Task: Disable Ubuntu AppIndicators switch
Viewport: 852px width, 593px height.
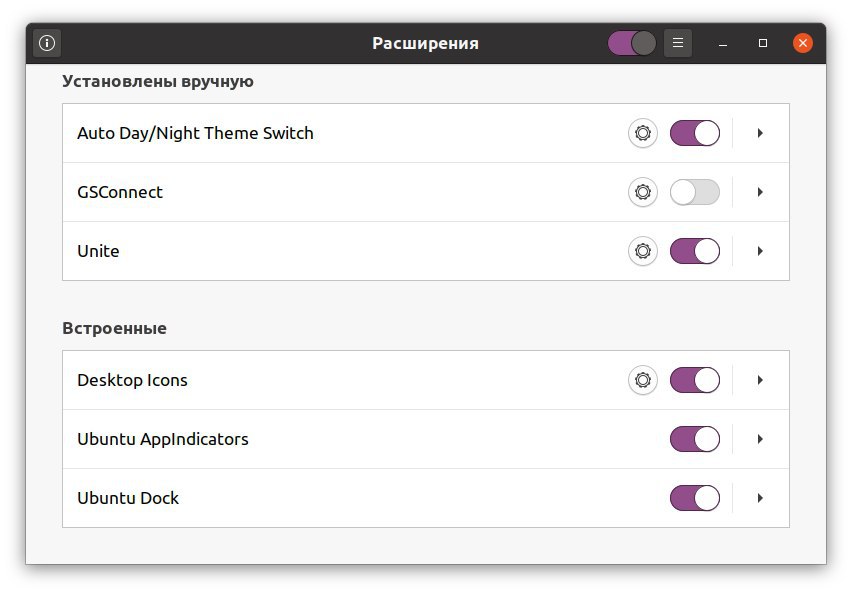Action: (x=694, y=439)
